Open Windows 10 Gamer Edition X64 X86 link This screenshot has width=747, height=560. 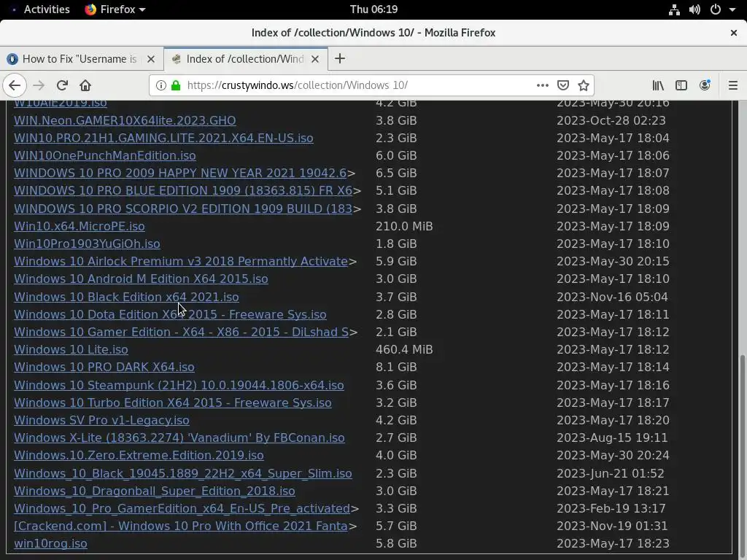pos(181,332)
